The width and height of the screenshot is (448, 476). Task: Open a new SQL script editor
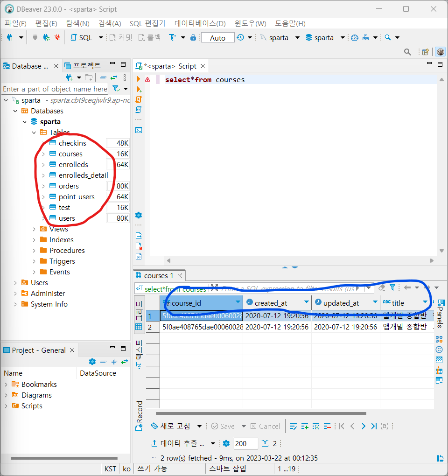tap(81, 37)
